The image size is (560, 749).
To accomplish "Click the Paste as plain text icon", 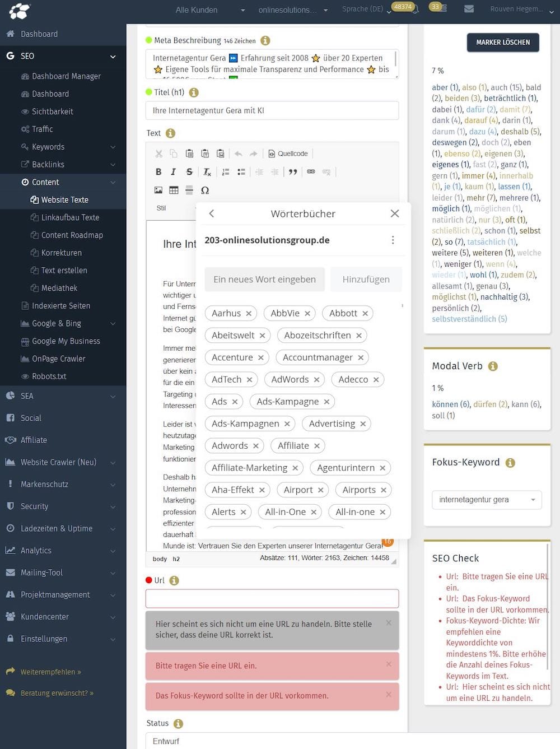I will coord(205,153).
